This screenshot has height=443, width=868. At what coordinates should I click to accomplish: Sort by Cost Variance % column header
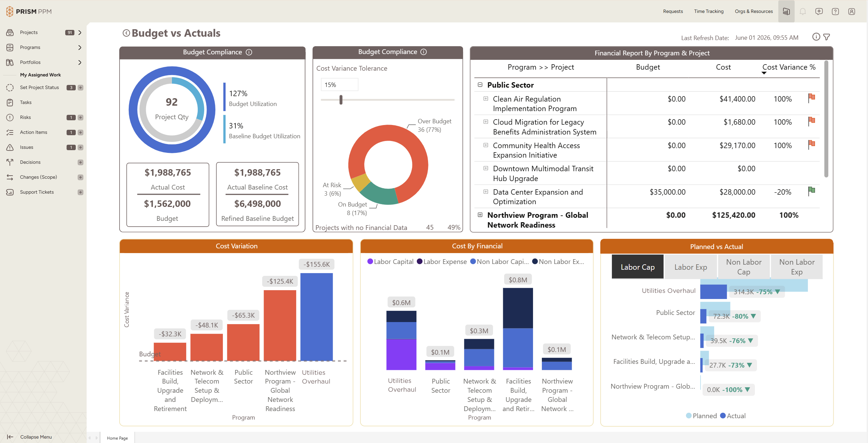789,67
